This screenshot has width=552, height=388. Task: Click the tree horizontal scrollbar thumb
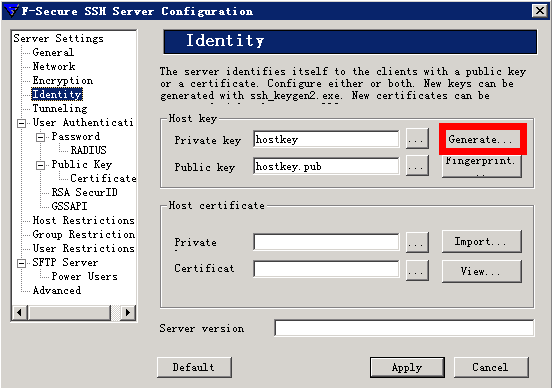(69, 313)
